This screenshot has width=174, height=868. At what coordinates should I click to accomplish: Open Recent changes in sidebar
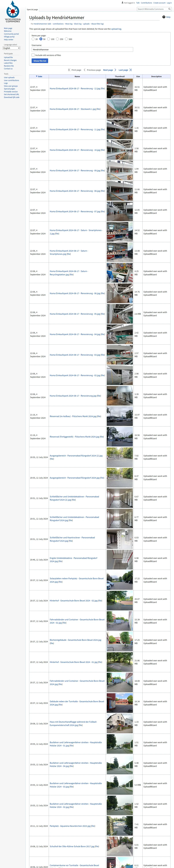tap(10, 60)
